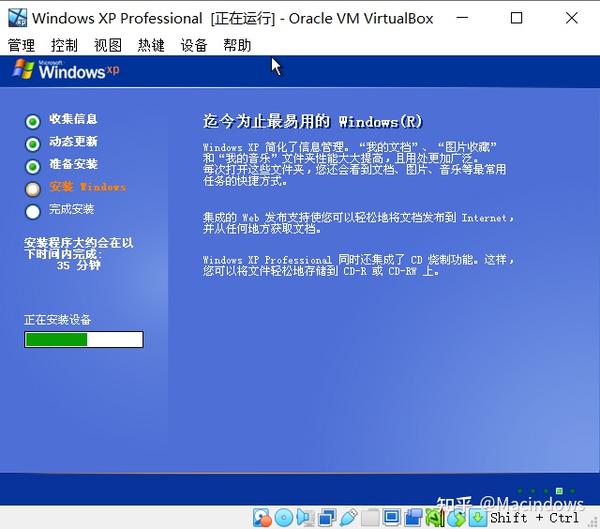The image size is (600, 529).
Task: Open the 设备 menu
Action: [194, 46]
